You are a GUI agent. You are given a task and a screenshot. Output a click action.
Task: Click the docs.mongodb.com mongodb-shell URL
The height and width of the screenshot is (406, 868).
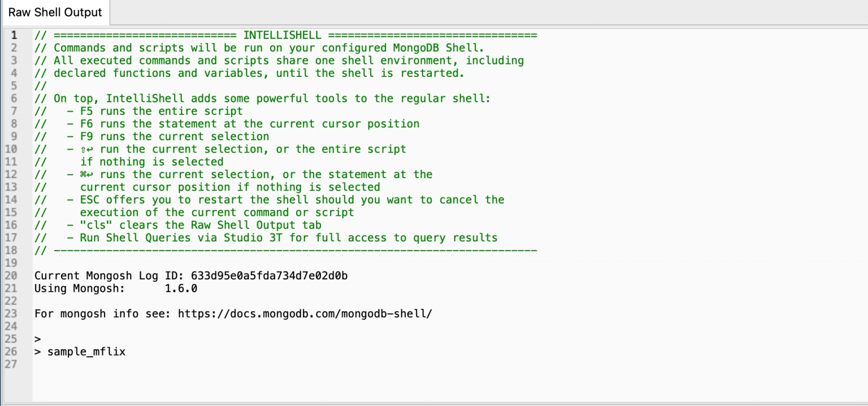(305, 313)
